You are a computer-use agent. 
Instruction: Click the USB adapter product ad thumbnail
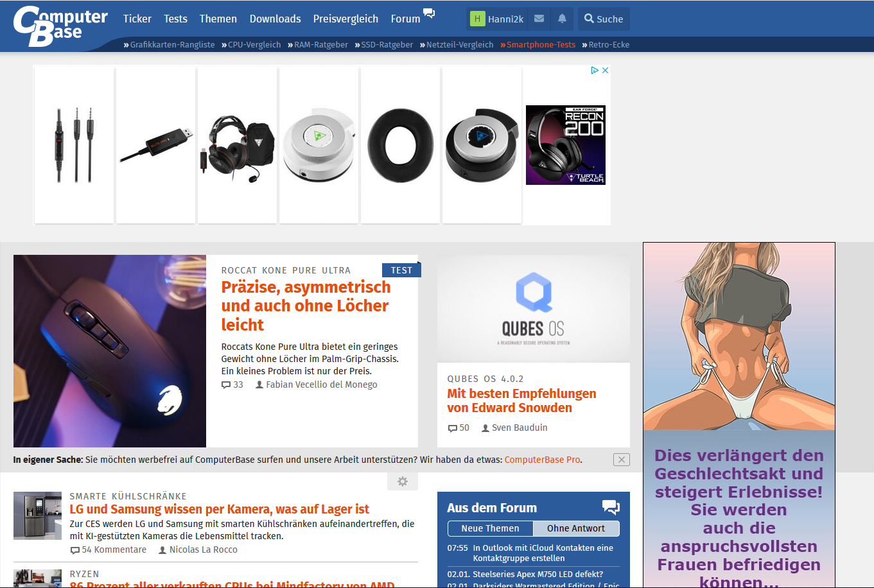(155, 145)
